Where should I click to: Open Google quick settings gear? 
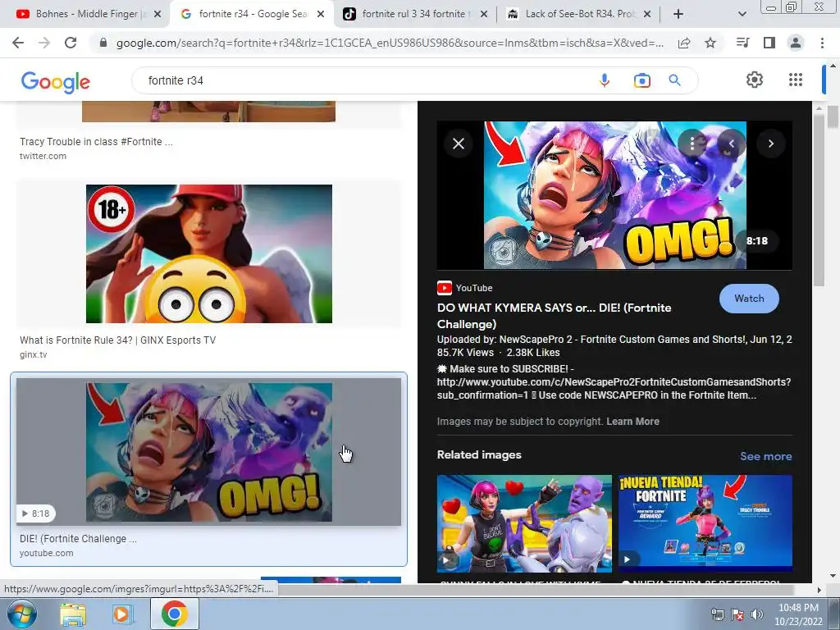coord(755,80)
